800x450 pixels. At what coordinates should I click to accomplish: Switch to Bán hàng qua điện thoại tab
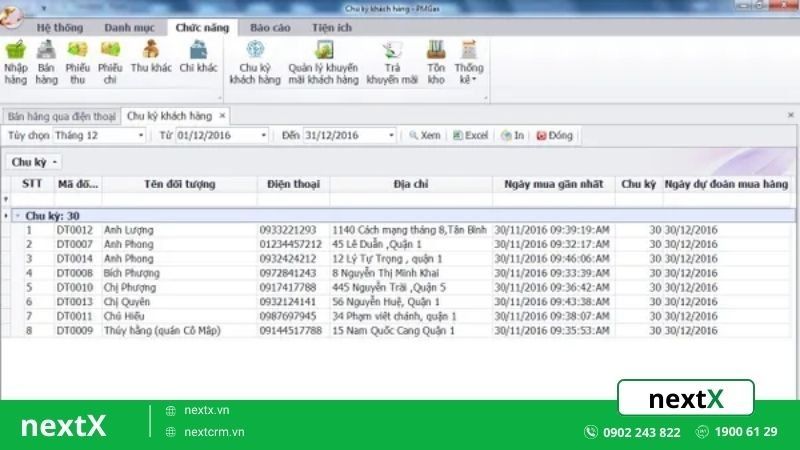(x=60, y=115)
